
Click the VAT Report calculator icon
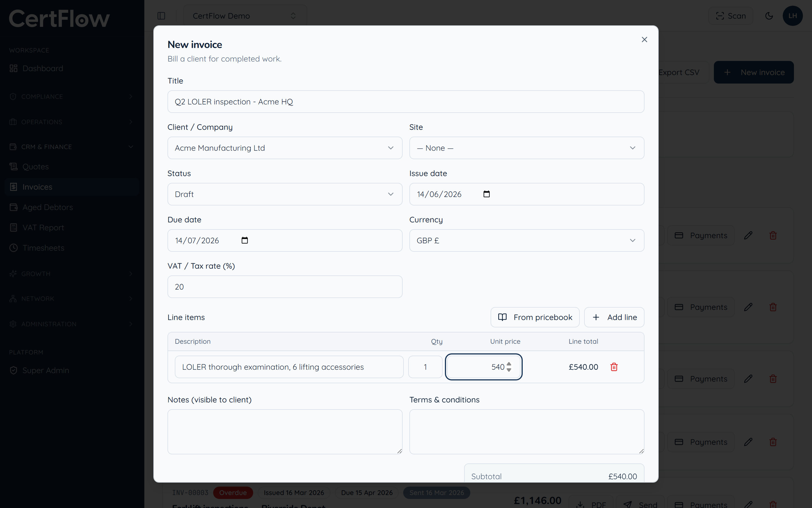pyautogui.click(x=14, y=227)
